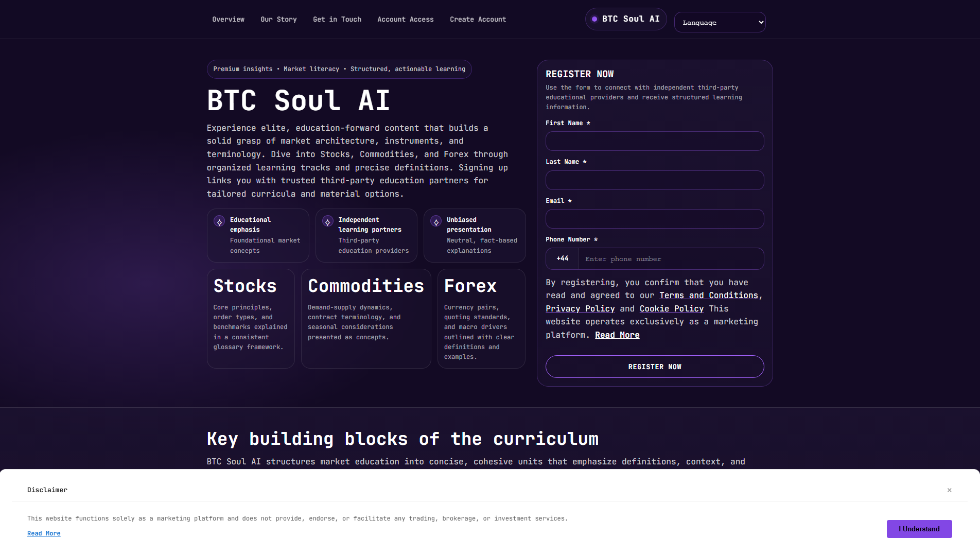The width and height of the screenshot is (980, 555).
Task: Click the purple dot in BTC Soul AI badge
Action: click(594, 19)
